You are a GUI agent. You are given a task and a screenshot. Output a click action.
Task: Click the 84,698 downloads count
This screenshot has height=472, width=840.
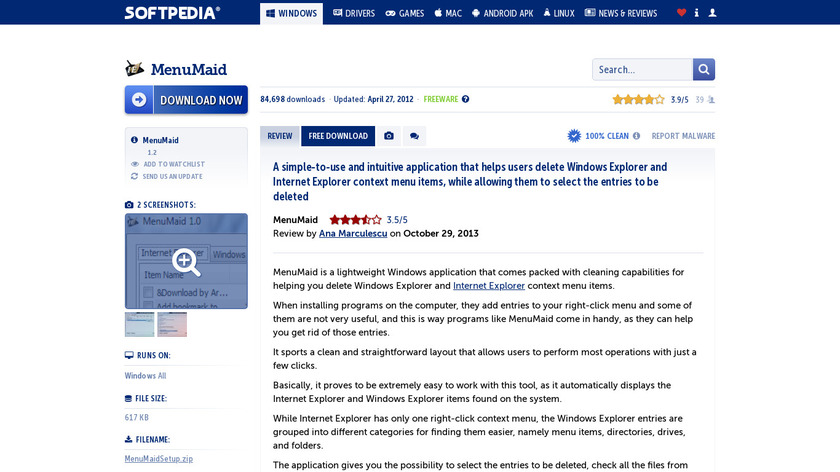coord(292,99)
